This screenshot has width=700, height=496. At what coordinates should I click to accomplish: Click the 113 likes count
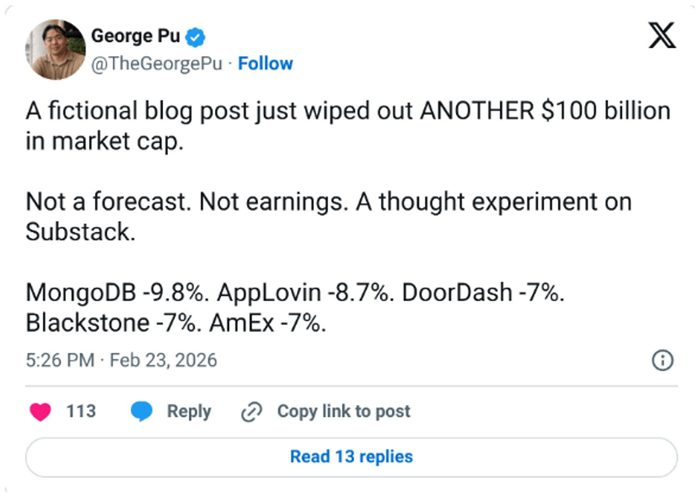(80, 411)
